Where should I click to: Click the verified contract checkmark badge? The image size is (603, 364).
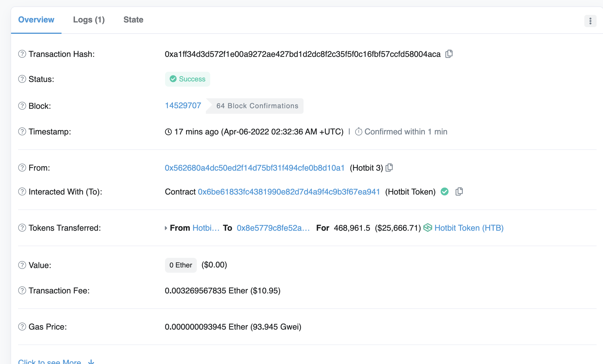pos(444,192)
